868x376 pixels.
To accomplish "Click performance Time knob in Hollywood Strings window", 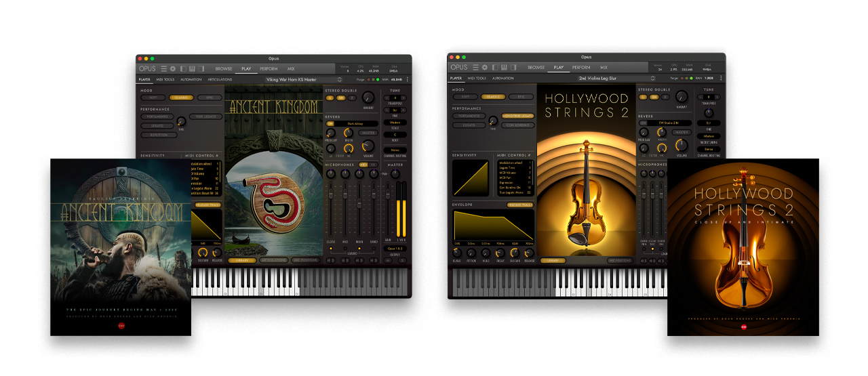I will click(493, 121).
